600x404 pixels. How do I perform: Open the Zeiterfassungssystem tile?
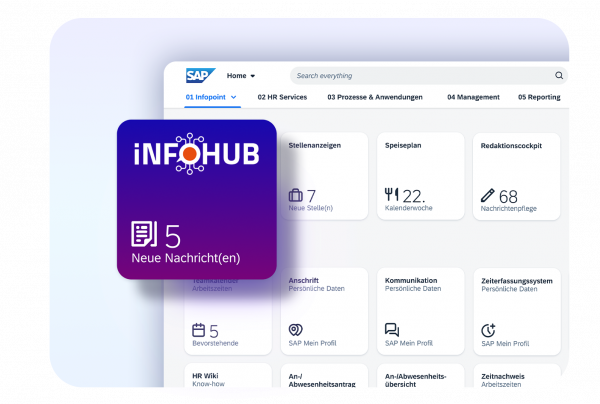click(517, 312)
